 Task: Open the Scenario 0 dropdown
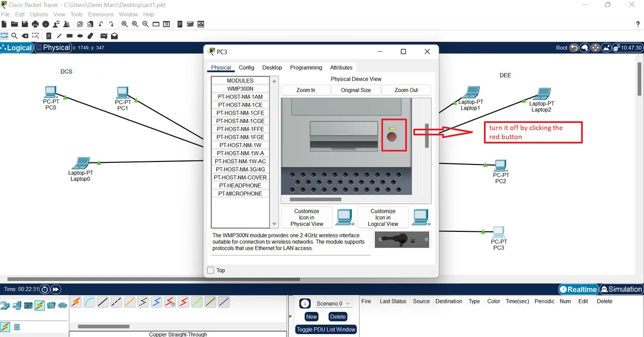pos(334,303)
